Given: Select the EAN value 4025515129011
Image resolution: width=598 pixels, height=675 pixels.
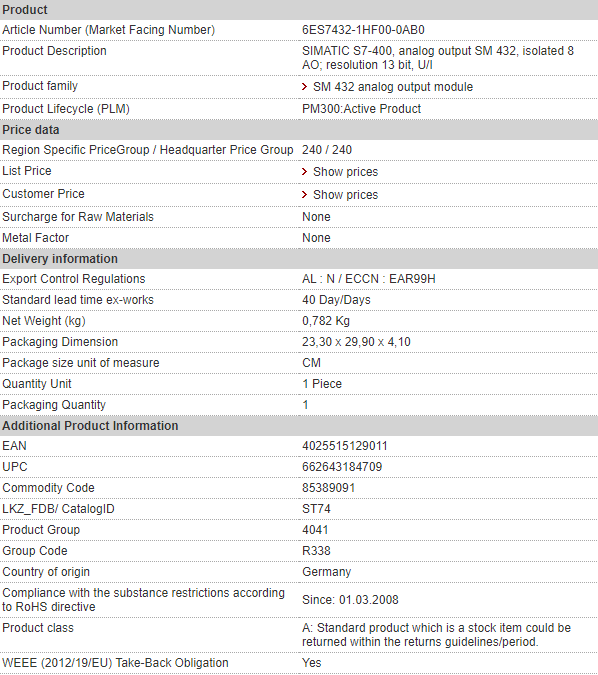Looking at the screenshot, I should [x=344, y=446].
